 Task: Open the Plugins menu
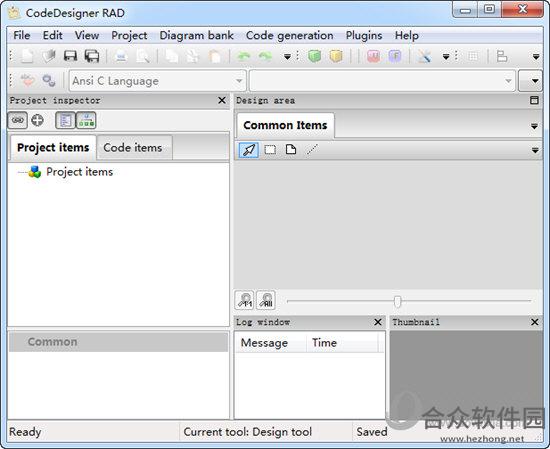[x=364, y=35]
